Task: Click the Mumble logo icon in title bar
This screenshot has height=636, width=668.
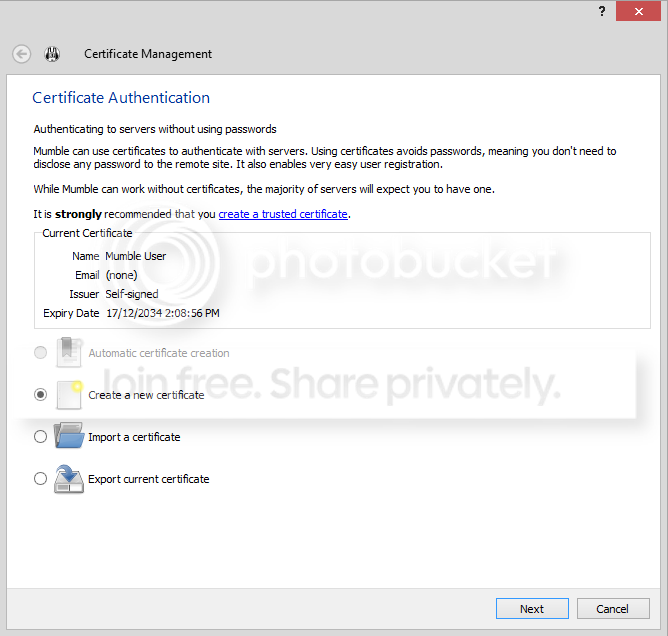Action: [52, 54]
